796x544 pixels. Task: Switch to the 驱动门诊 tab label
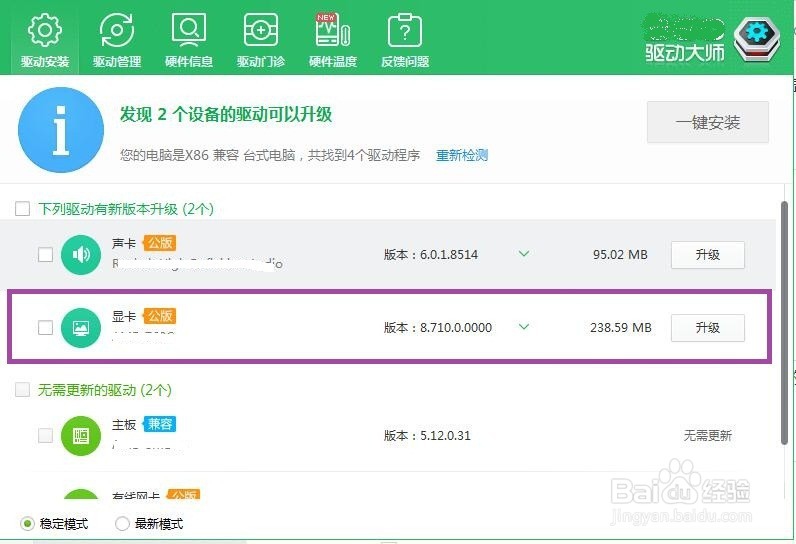(x=261, y=62)
